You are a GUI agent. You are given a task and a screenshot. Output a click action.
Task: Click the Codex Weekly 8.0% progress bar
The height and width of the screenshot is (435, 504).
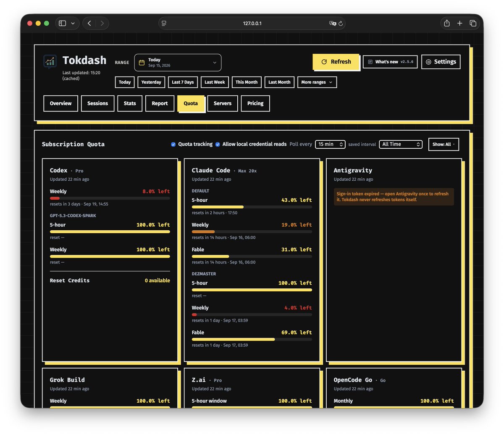click(x=110, y=198)
